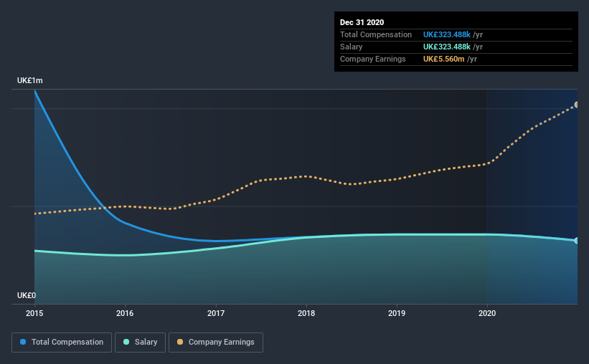Toggle the Total Compensation legend button

62,343
